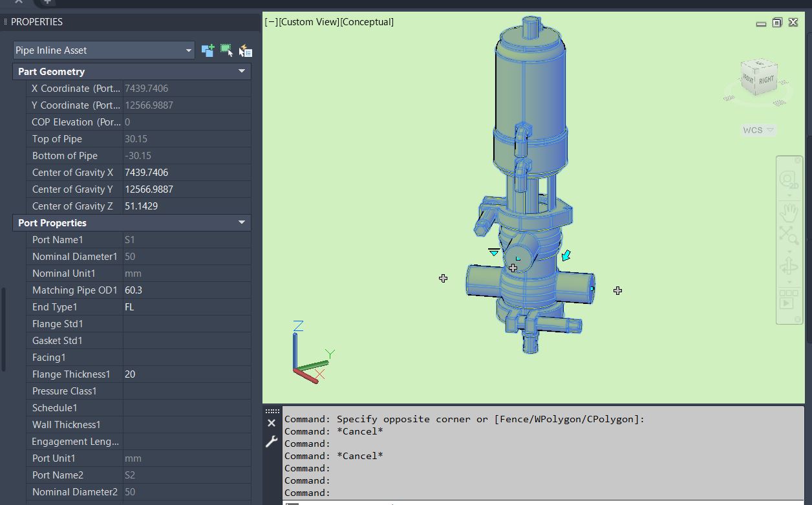
Task: Open Quick Select from the Properties palette
Action: [245, 50]
